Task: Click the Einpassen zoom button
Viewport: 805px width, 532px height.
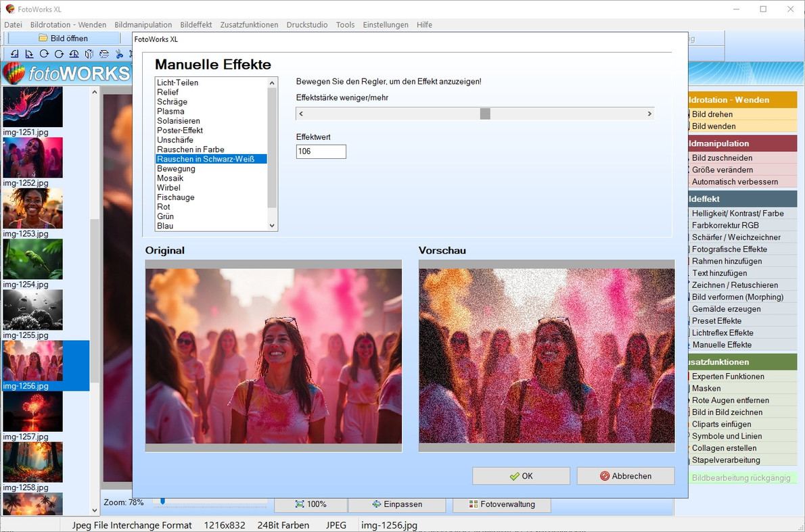Action: click(397, 504)
